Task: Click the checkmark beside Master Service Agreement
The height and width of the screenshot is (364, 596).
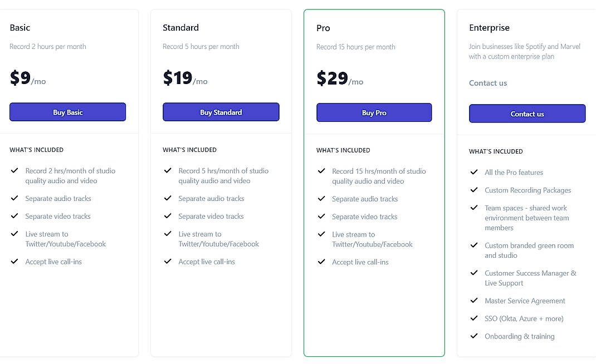Action: pyautogui.click(x=474, y=301)
